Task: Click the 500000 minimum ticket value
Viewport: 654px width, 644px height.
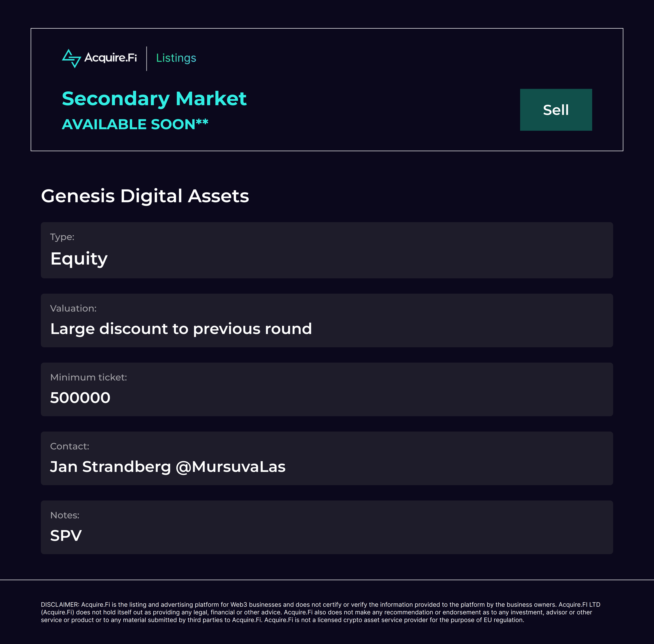Action: [80, 398]
